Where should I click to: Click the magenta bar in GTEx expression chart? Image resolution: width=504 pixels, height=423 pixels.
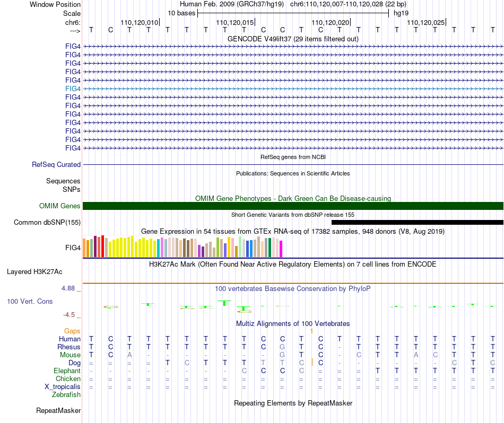(x=281, y=249)
